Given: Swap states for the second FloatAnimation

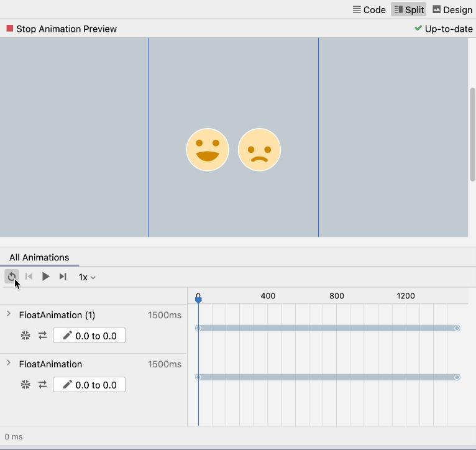Looking at the screenshot, I should (x=42, y=385).
